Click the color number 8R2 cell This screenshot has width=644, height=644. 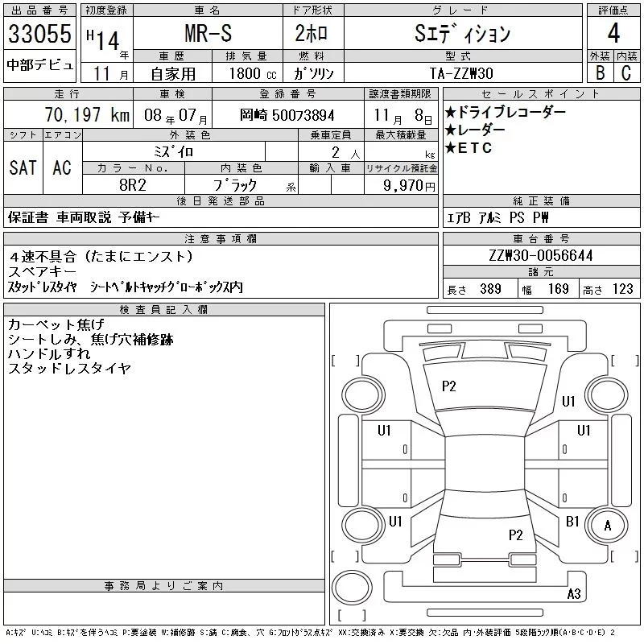(x=133, y=184)
